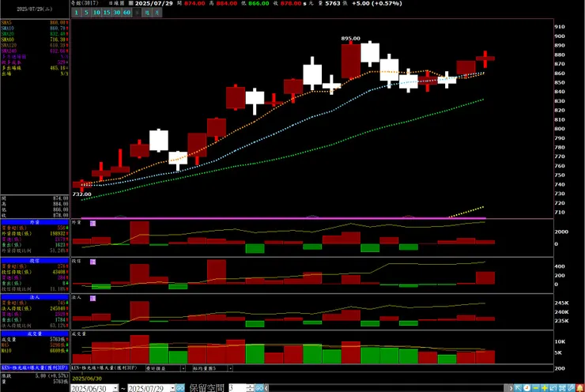The height and width of the screenshot is (392, 585).
Task: Select the 15-minute interval button
Action: pyautogui.click(x=107, y=13)
